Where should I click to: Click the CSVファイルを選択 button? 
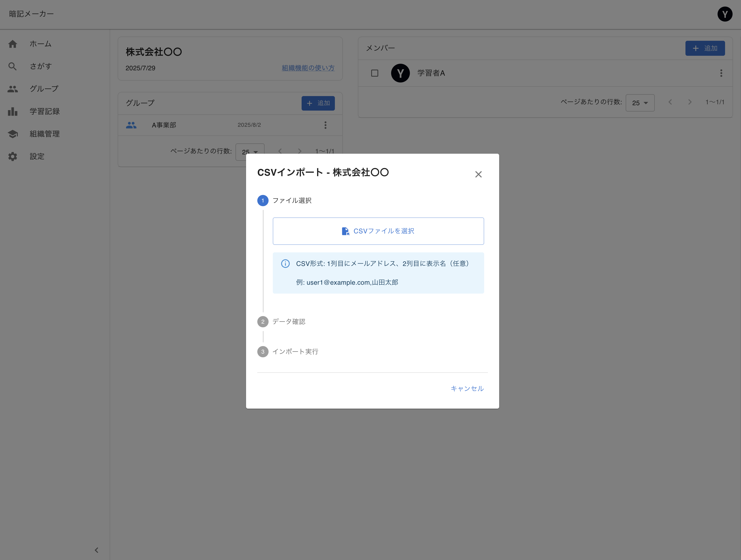pyautogui.click(x=378, y=231)
